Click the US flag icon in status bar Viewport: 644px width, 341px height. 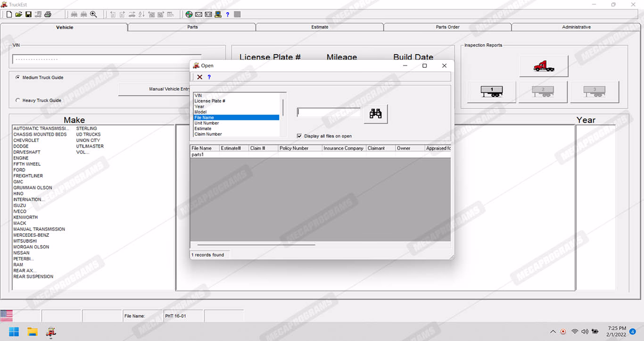pos(7,316)
